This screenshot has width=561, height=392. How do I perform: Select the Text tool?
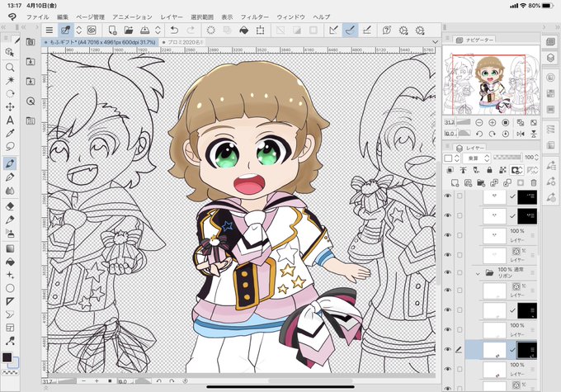point(10,120)
